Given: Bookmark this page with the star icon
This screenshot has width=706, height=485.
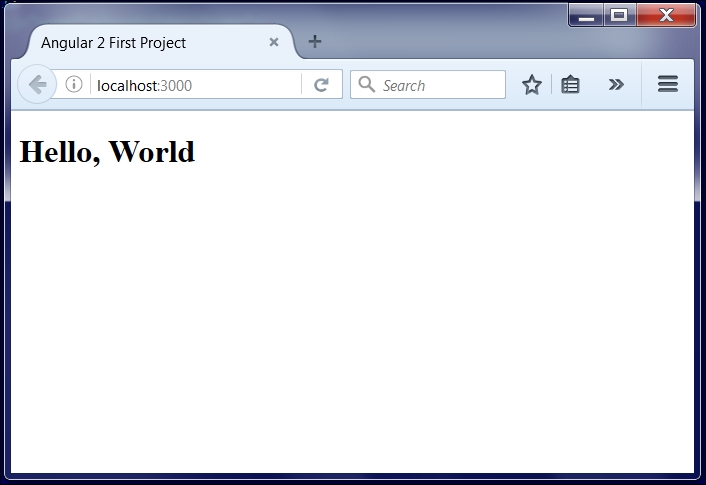Looking at the screenshot, I should point(532,85).
